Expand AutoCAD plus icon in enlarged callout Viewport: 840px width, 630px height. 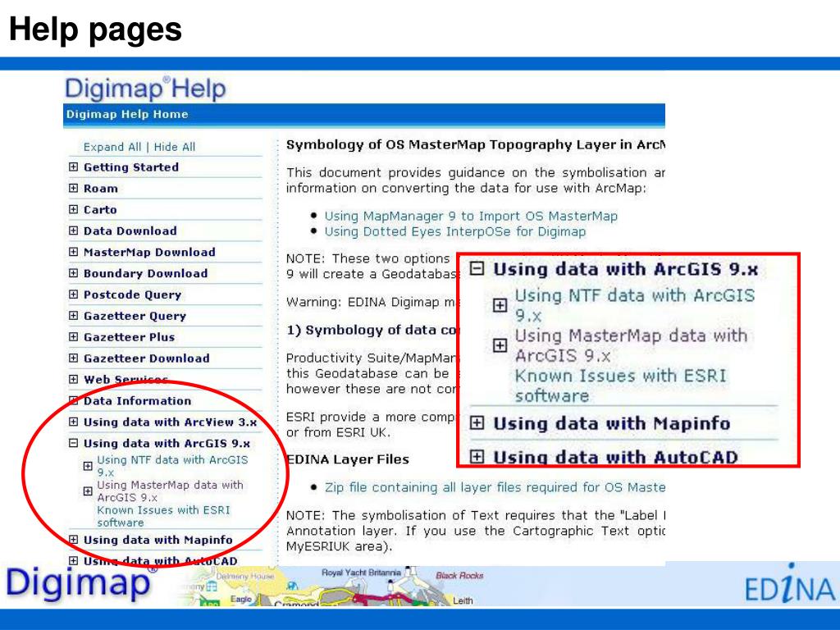coord(477,457)
